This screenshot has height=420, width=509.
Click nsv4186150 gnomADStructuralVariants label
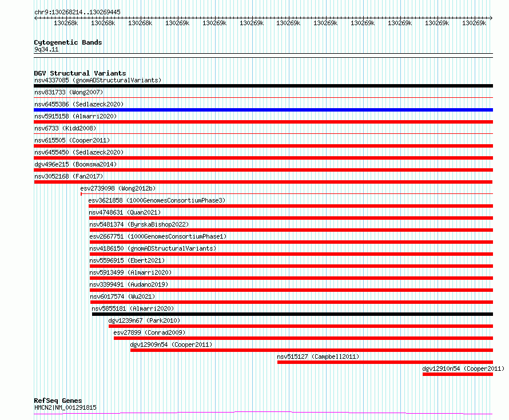point(153,248)
